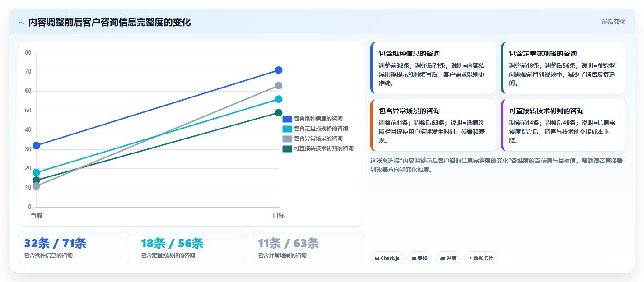Click the blue data point at 当前 value 32
644x282 pixels.
37,145
